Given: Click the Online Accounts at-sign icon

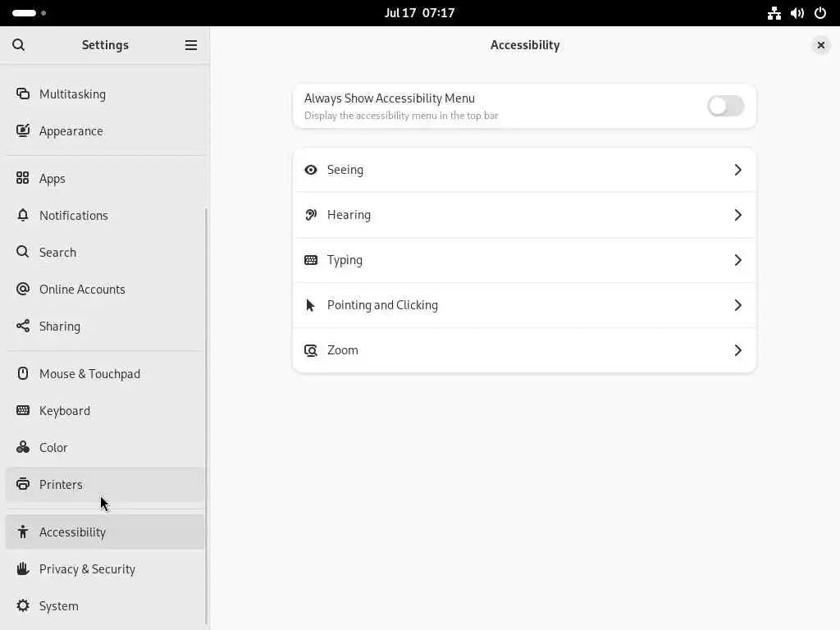Looking at the screenshot, I should tap(22, 289).
